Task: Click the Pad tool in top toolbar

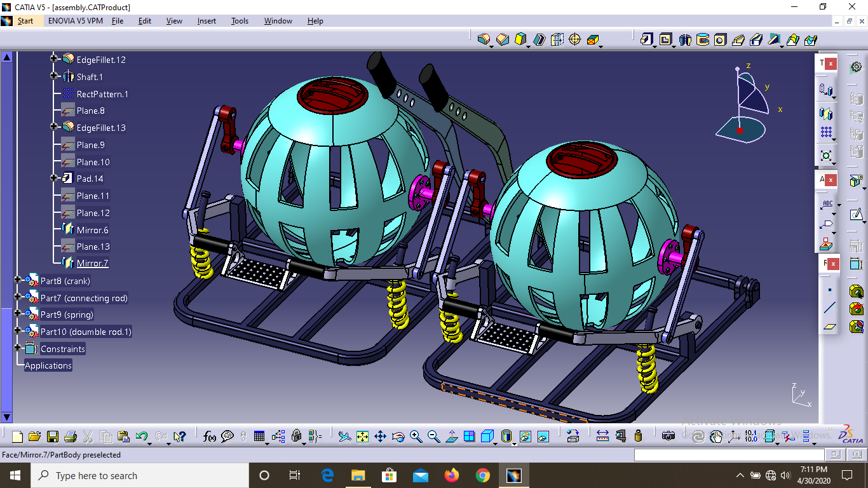Action: point(646,39)
